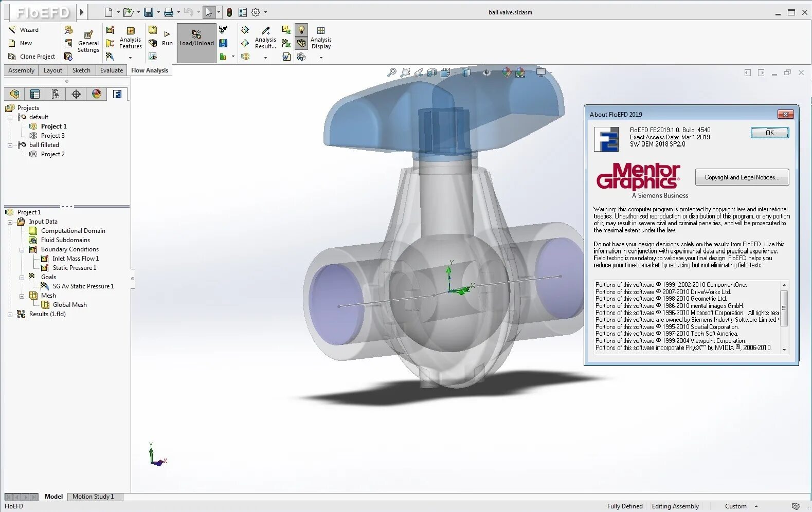
Task: Collapse the Mesh node
Action: (22, 296)
